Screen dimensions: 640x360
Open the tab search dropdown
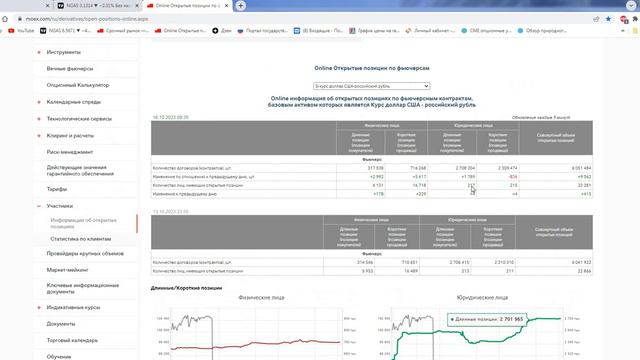click(631, 5)
